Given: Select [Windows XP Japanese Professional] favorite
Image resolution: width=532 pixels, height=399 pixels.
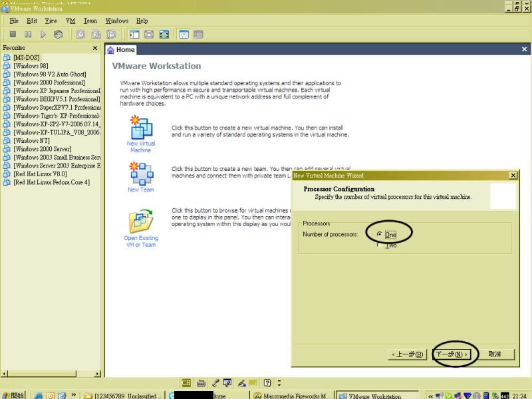Looking at the screenshot, I should click(57, 90).
